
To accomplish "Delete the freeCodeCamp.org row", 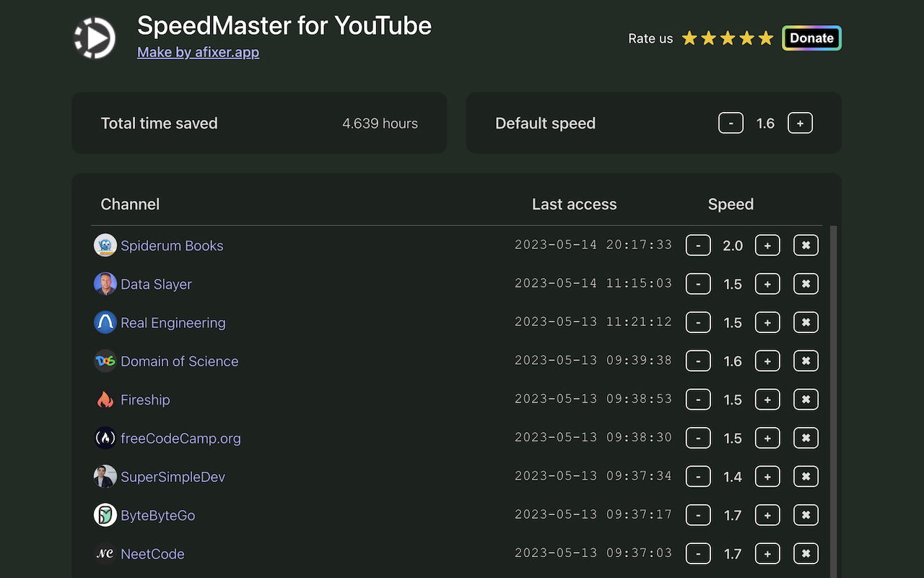I will tap(806, 438).
